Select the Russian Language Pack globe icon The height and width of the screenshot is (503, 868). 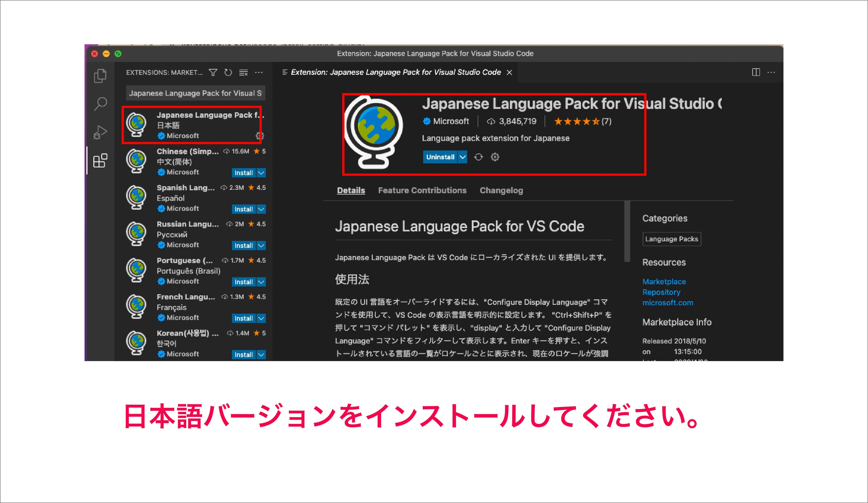(x=136, y=234)
